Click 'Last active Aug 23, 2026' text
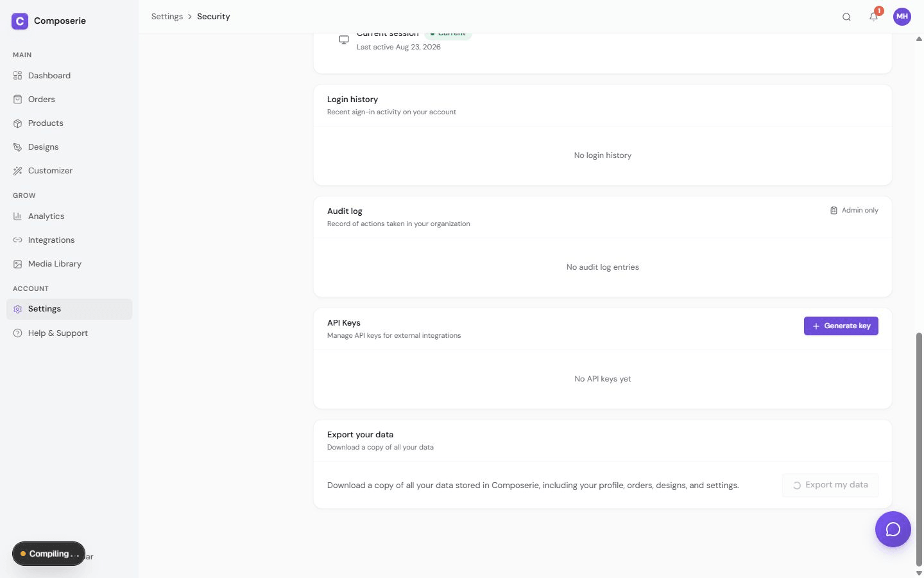Viewport: 924px width, 578px height. click(398, 48)
